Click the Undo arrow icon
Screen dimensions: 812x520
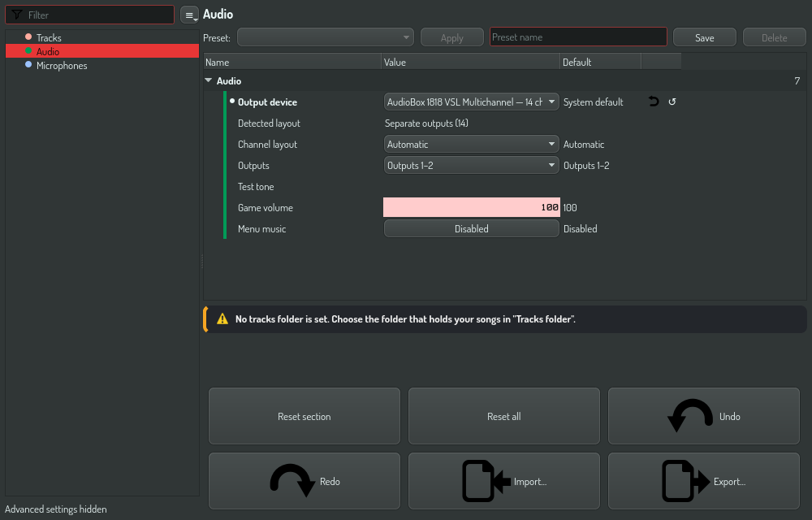pos(690,416)
